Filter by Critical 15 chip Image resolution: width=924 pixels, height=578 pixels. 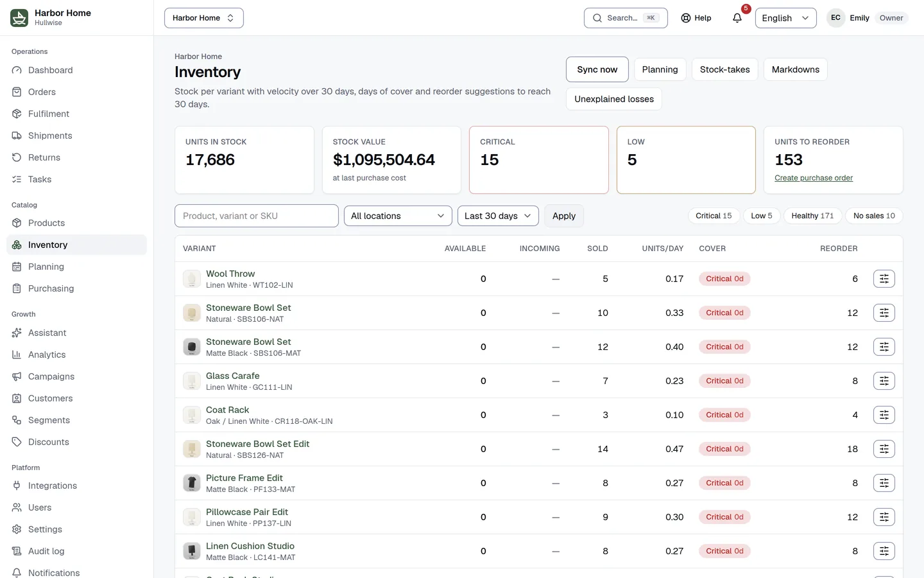coord(714,216)
